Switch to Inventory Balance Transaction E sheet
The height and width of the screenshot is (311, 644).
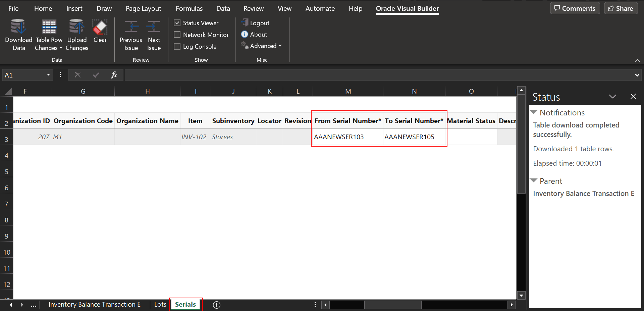coord(95,304)
